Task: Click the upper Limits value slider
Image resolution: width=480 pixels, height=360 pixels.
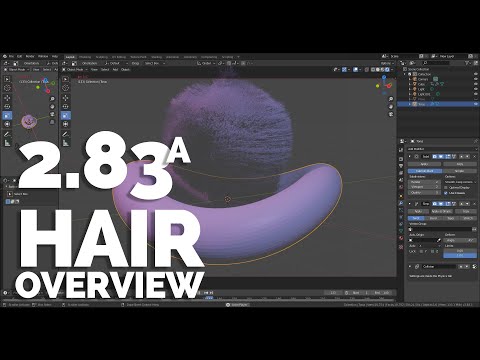Action: pos(460,251)
